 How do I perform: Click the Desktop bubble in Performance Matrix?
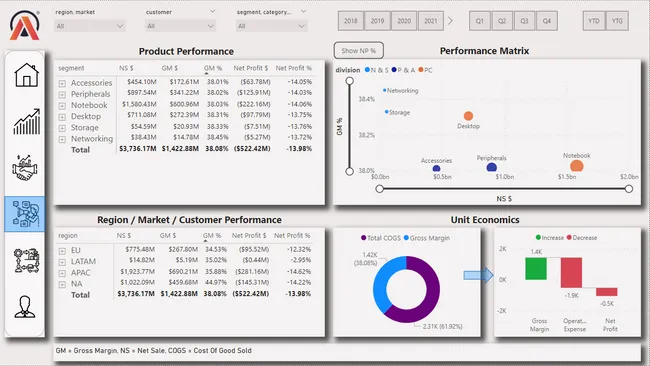click(468, 116)
